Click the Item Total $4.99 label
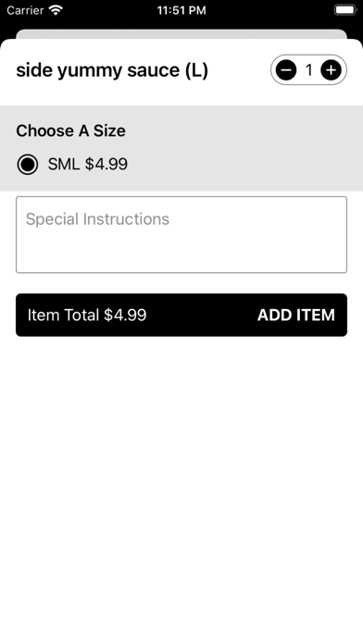This screenshot has width=363, height=644. click(87, 315)
